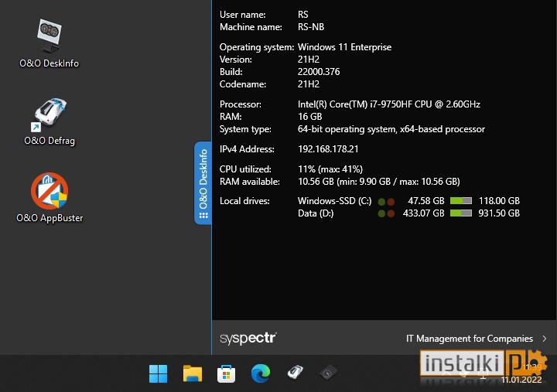Click the build number 22000.376
The image size is (557, 392).
(x=319, y=72)
